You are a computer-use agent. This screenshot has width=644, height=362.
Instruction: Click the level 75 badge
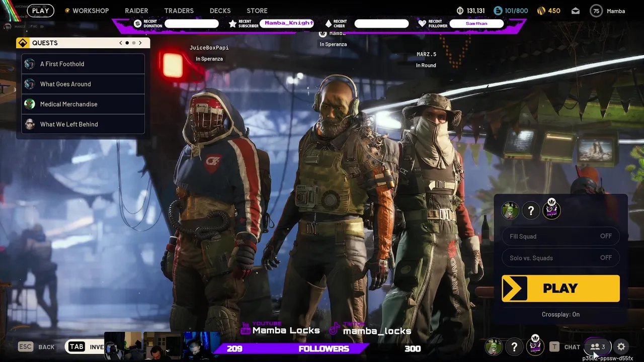[x=596, y=11]
